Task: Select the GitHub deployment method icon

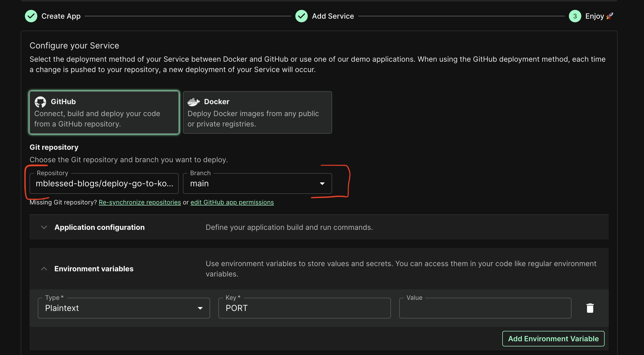Action: tap(39, 101)
